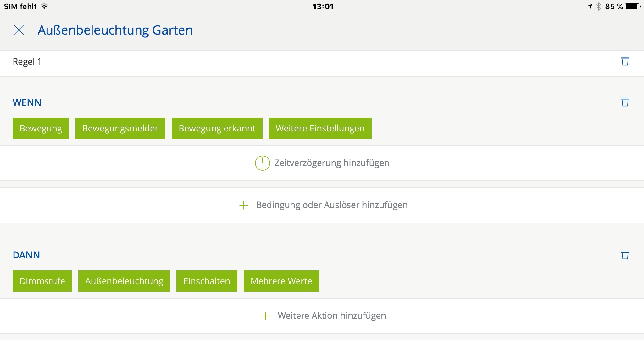This screenshot has width=644, height=342.
Task: Open Weitere Einstellungen for the trigger
Action: click(320, 128)
